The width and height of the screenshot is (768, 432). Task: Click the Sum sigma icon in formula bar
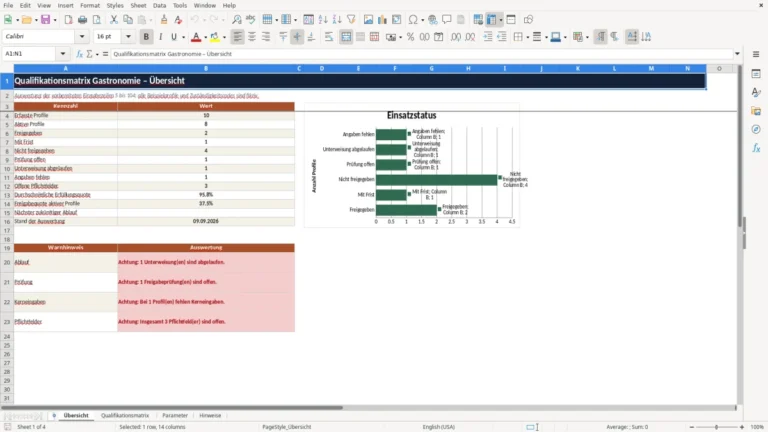(89, 54)
